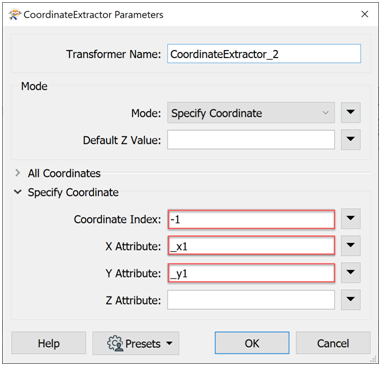Open options arrow beside Mode field
381x366 pixels.
(x=351, y=113)
